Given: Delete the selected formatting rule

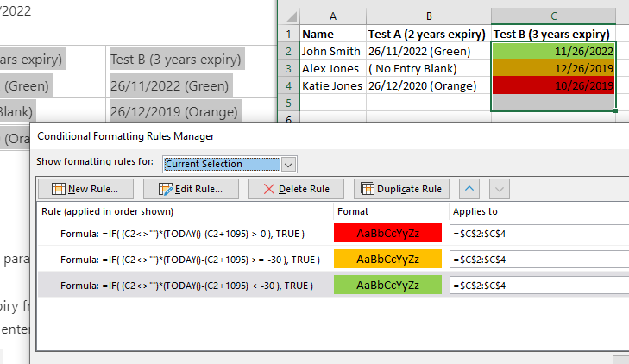Looking at the screenshot, I should pyautogui.click(x=296, y=189).
